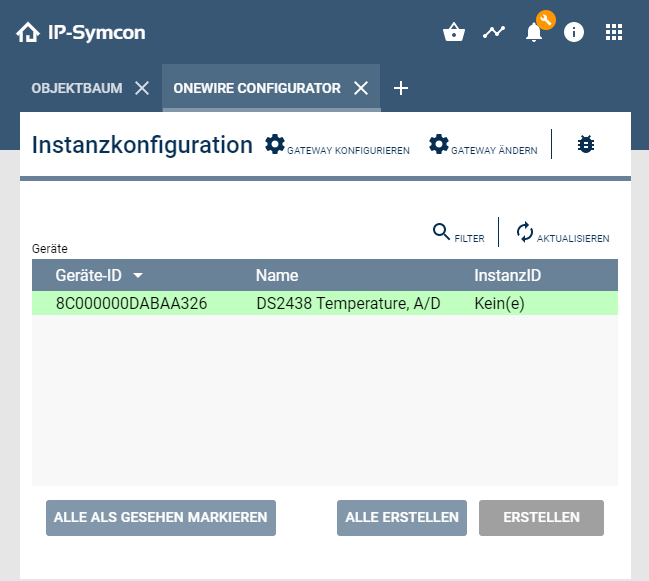Open the chart trend line icon
649x581 pixels.
494,32
